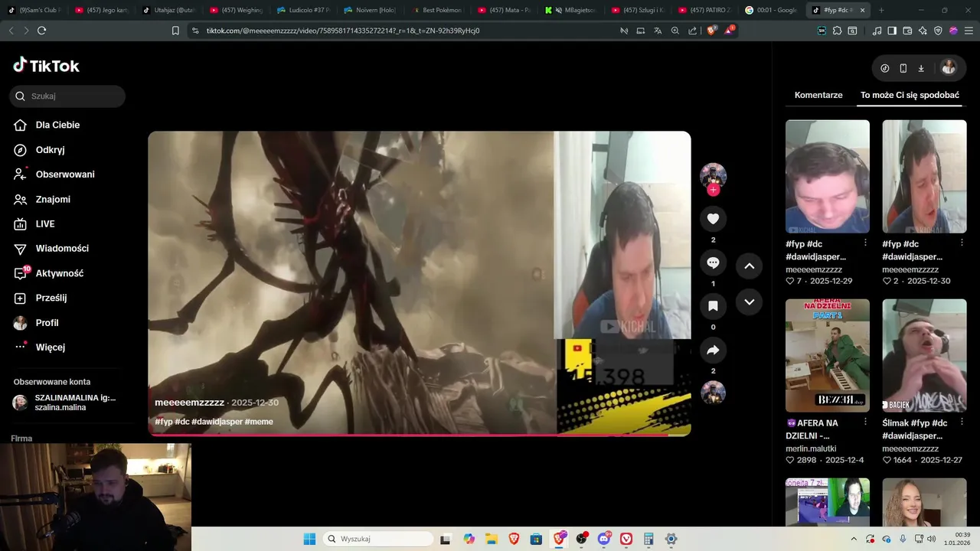Click the video progress bar
The image size is (980, 551).
pos(420,435)
